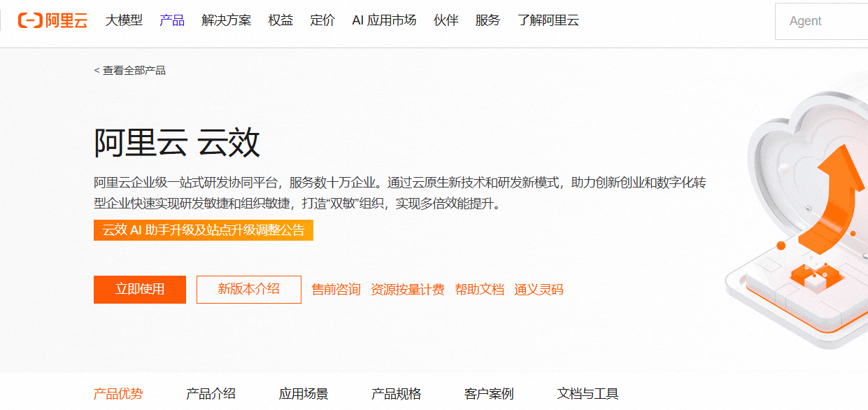Image resolution: width=868 pixels, height=410 pixels.
Task: Open the 资源按量计费 link
Action: pos(408,290)
